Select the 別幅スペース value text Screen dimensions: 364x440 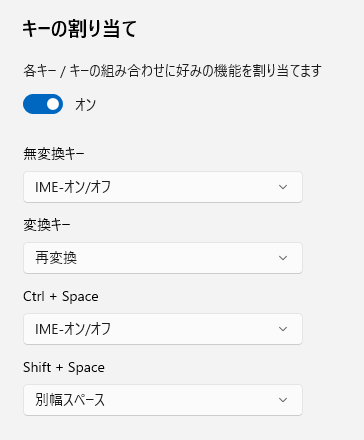(70, 400)
